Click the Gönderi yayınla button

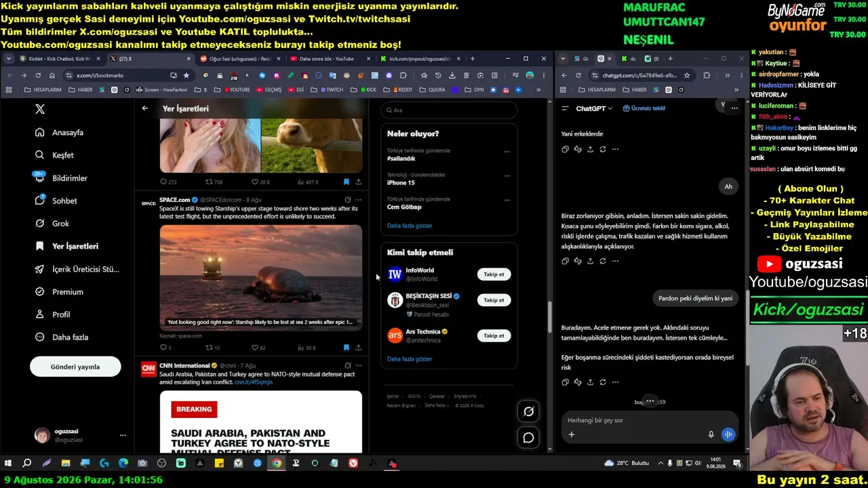pos(75,367)
